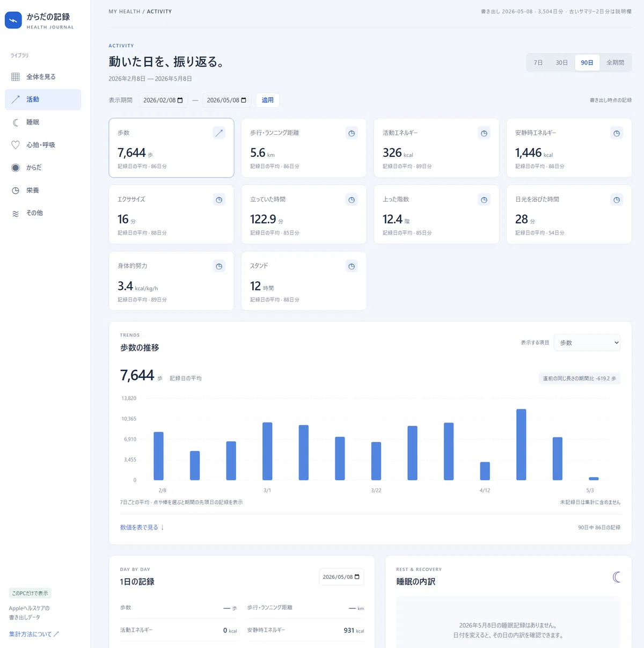
Task: Select the 90日 range option
Action: [x=587, y=63]
